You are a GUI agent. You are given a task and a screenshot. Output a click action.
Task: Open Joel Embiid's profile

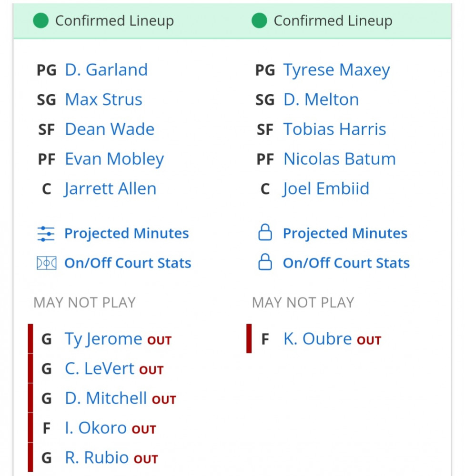(326, 189)
